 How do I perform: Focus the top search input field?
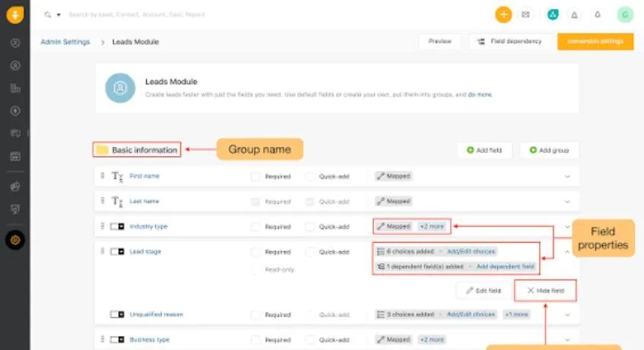137,14
